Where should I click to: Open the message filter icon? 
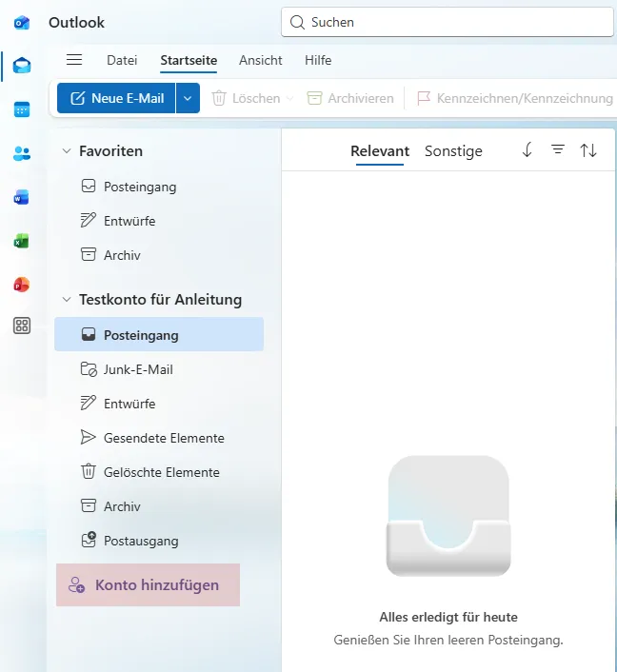coord(558,149)
